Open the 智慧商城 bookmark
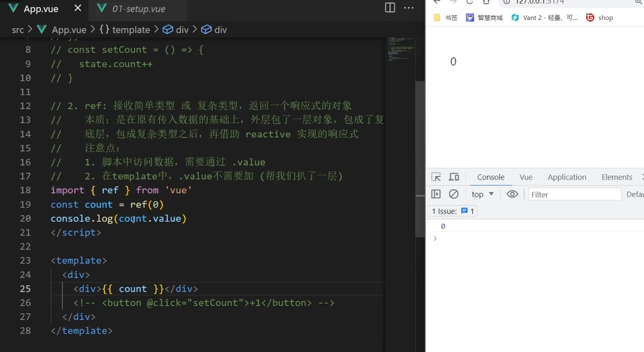 point(484,18)
